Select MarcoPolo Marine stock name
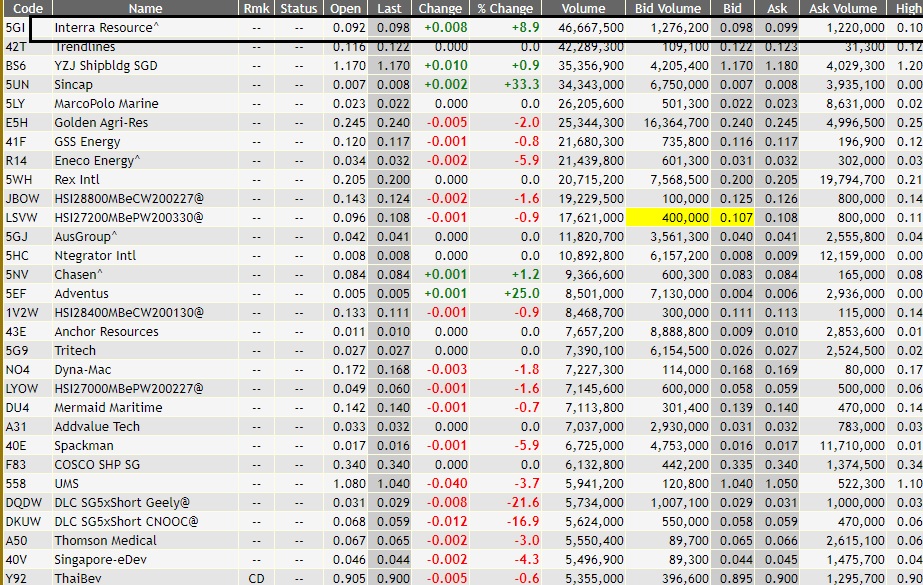Screen dimensions: 923x585 [x=107, y=104]
